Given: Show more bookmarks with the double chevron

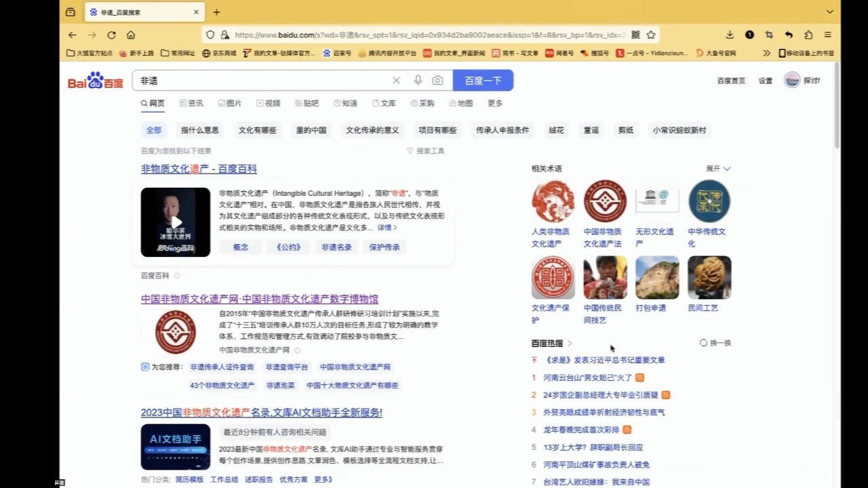Looking at the screenshot, I should (766, 53).
